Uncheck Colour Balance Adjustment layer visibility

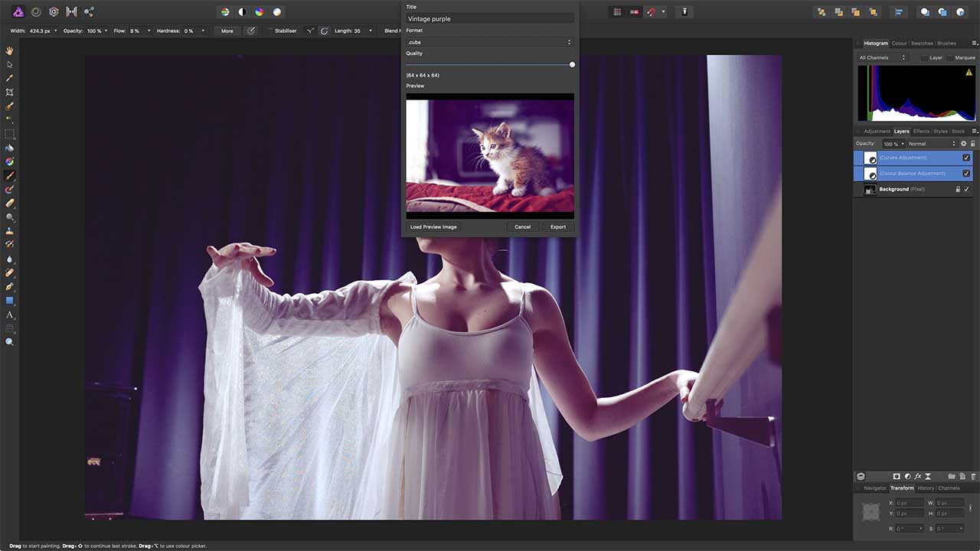pos(966,174)
